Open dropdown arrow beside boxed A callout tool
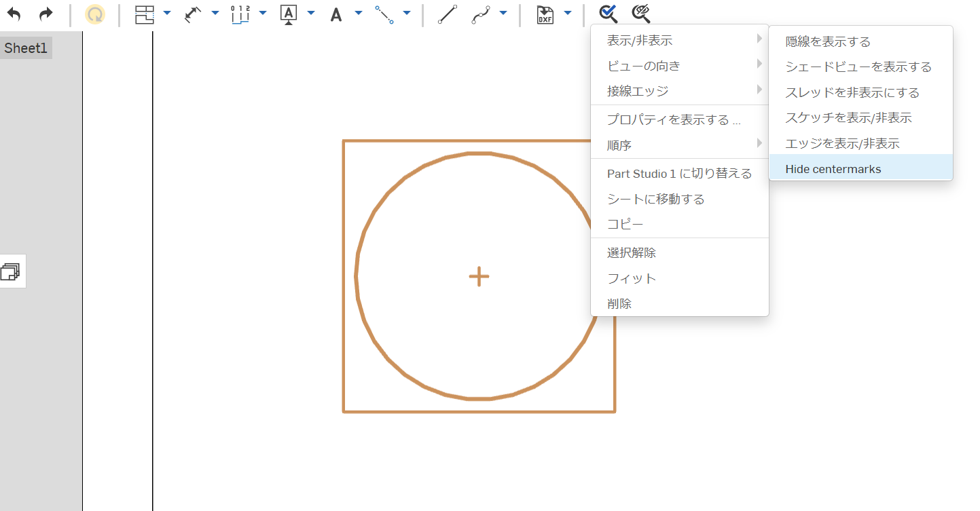This screenshot has height=511, width=980. click(x=311, y=13)
